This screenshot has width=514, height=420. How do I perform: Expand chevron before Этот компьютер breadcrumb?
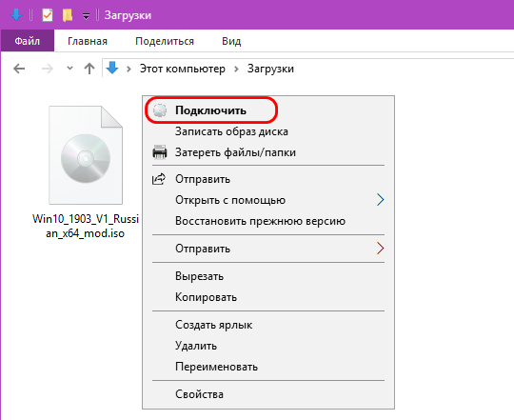coord(128,69)
